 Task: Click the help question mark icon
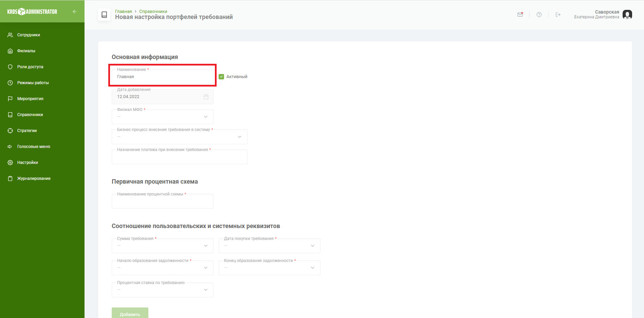[x=539, y=15]
